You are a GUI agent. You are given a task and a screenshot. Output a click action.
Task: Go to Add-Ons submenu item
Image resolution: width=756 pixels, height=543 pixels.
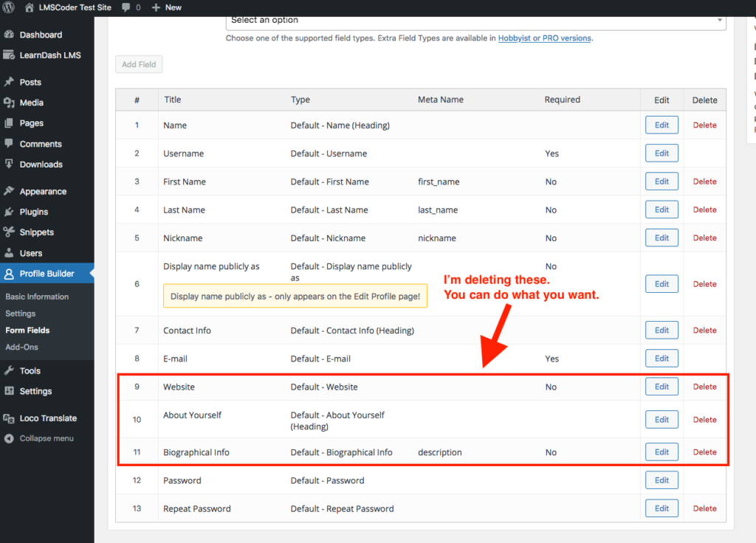coord(22,347)
